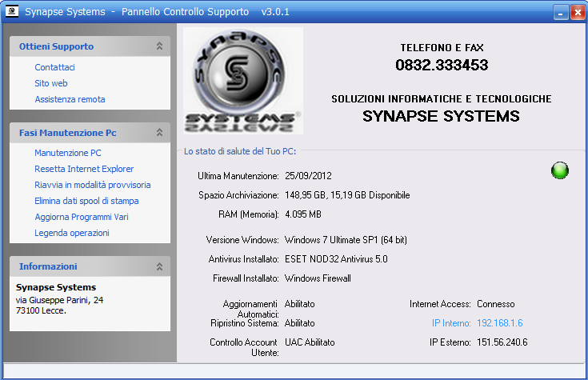Screen dimensions: 588x380
Task: Click the RAM value 4.095 MB
Action: click(x=303, y=214)
